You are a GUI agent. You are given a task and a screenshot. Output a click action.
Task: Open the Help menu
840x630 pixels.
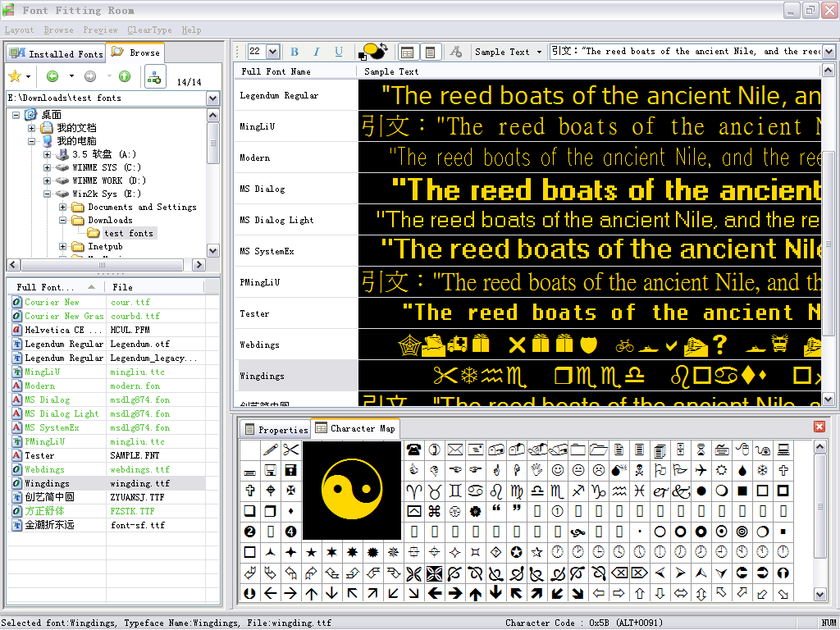191,30
